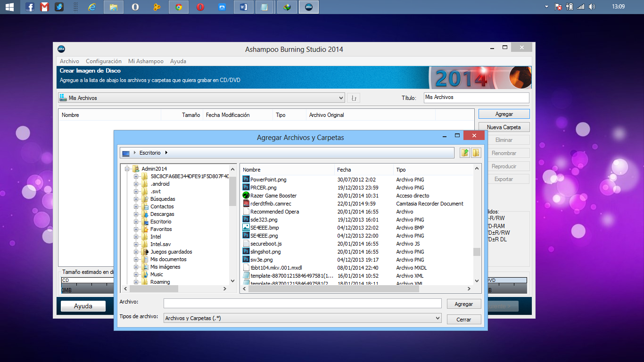
Task: Click the Archivo filename input field
Action: coord(303,304)
